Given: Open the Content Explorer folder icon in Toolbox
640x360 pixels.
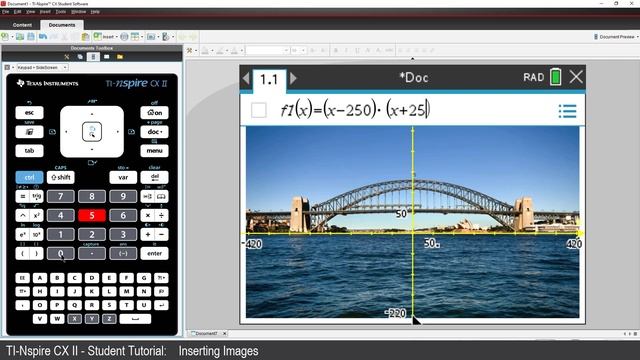Looking at the screenshot, I should click(x=120, y=57).
